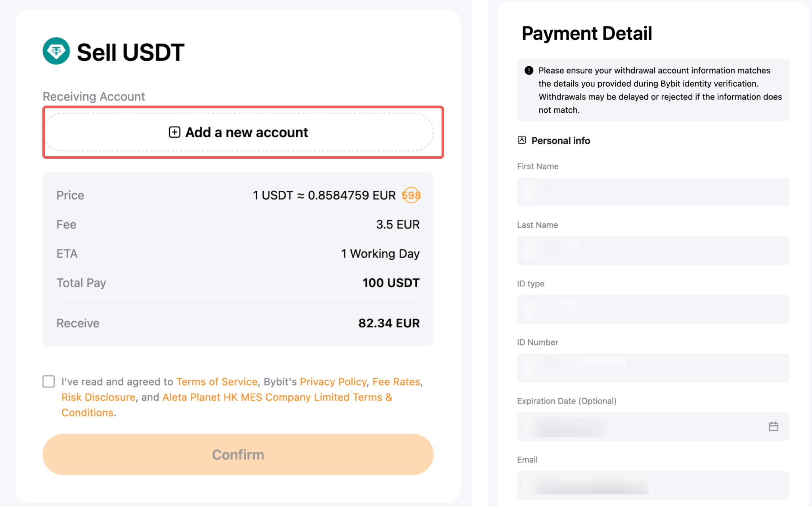The image size is (812, 507).
Task: Click the Email field
Action: point(653,486)
